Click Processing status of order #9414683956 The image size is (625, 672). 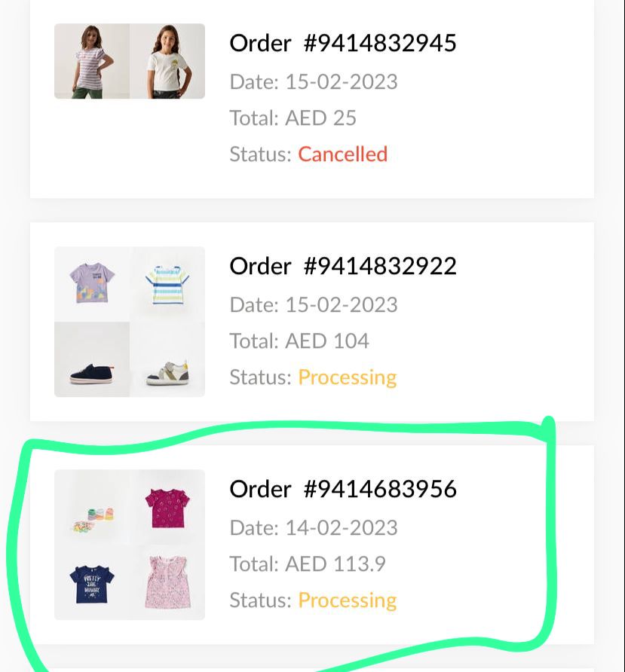pos(347,600)
